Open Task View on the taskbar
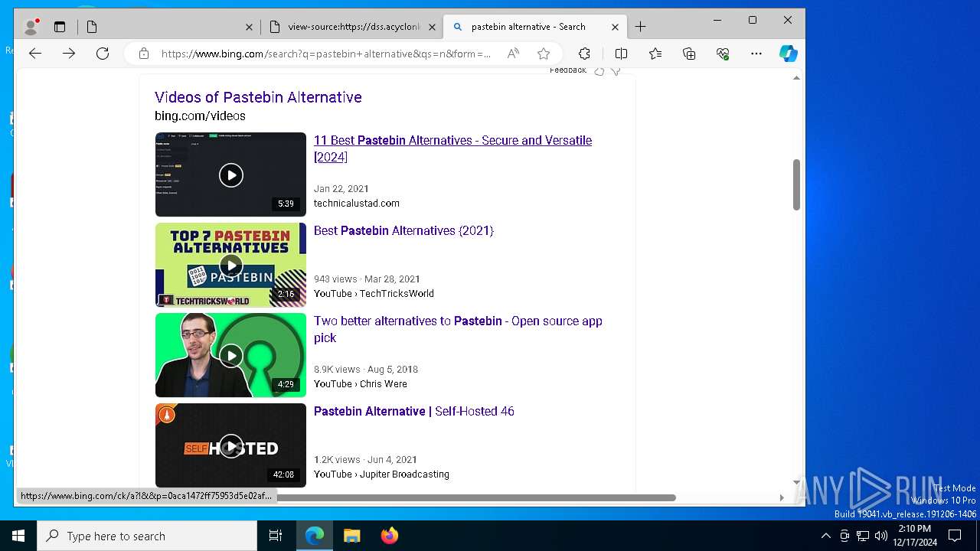Screen dimensions: 980x551 coord(276,536)
